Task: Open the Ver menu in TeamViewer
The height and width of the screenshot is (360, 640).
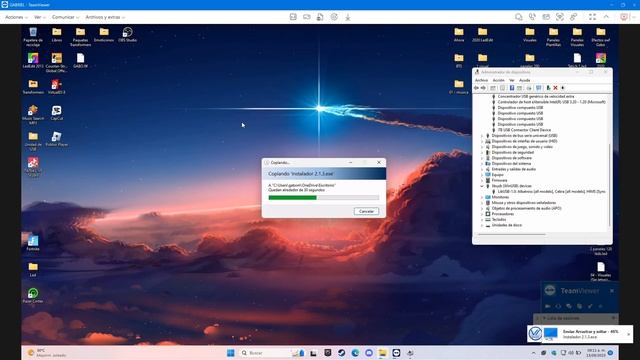Action: coord(39,17)
